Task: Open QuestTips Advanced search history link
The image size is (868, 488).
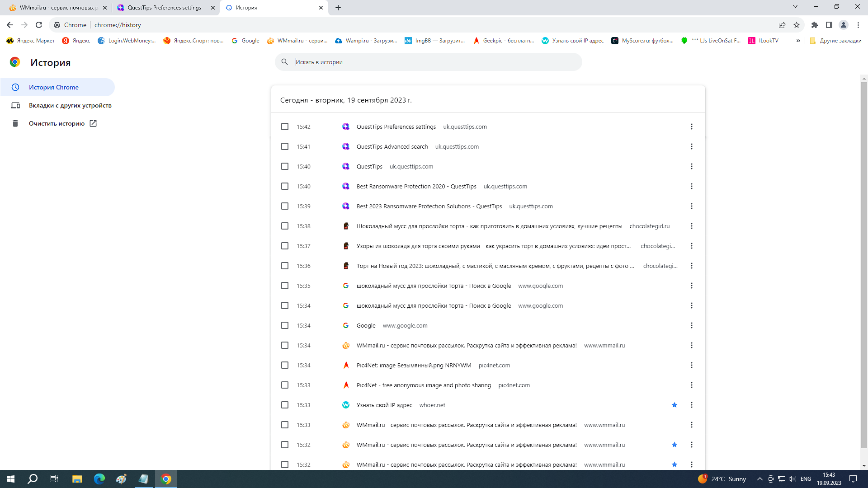Action: tap(392, 146)
